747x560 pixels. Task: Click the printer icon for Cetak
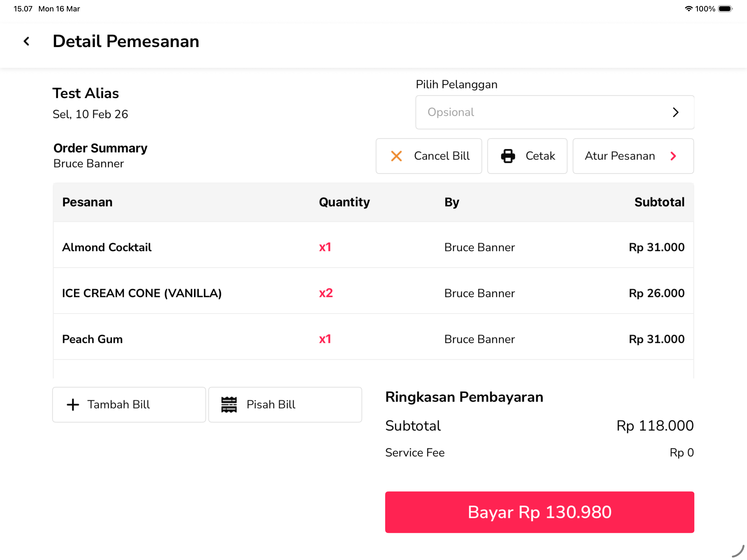(508, 156)
